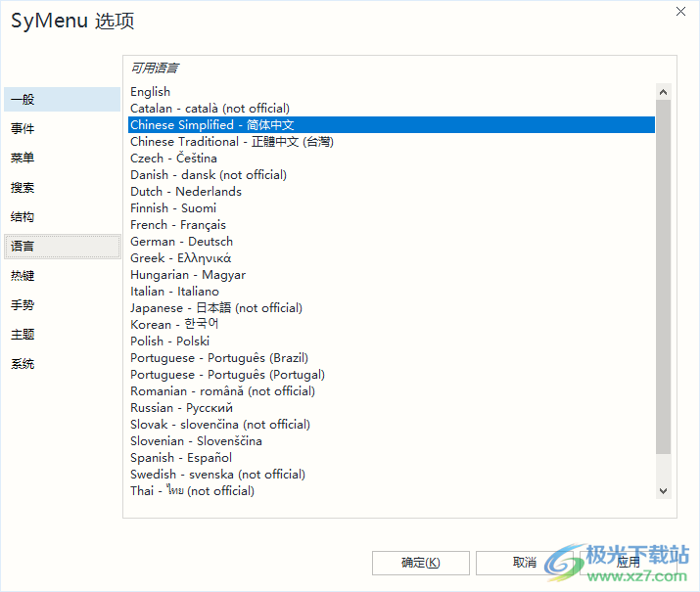Choose Portuguese - Português (Brazil)
700x592 pixels.
click(392, 358)
